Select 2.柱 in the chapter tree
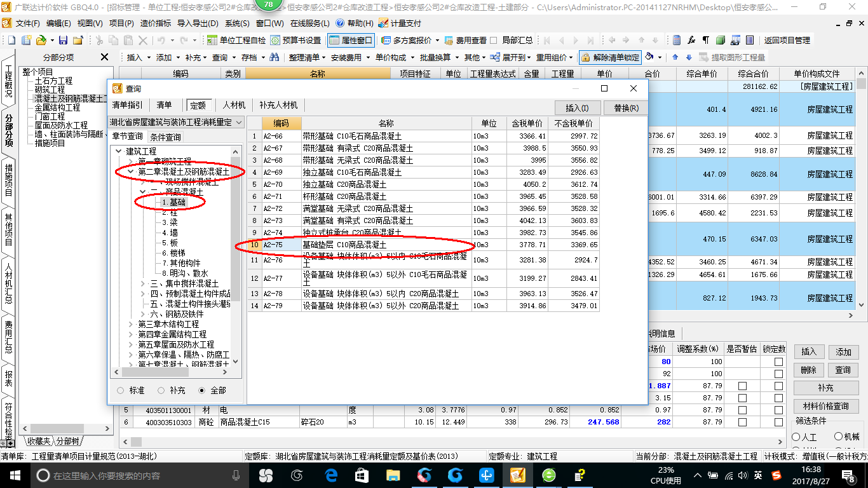 (x=170, y=212)
